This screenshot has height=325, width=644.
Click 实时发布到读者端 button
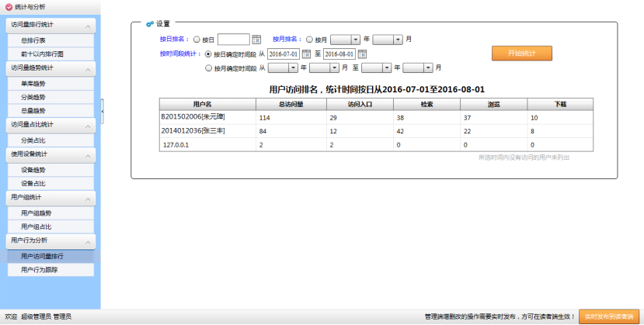(609, 316)
